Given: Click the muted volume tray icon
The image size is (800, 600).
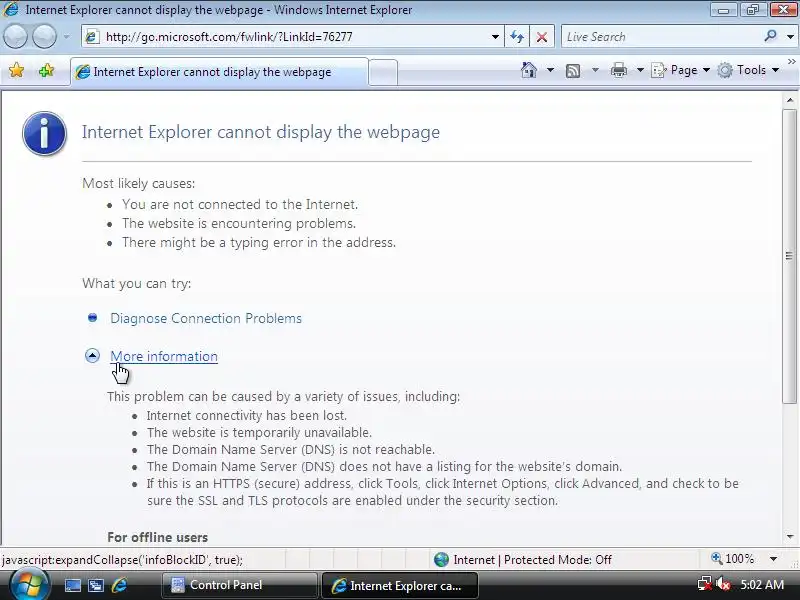Looking at the screenshot, I should [723, 584].
